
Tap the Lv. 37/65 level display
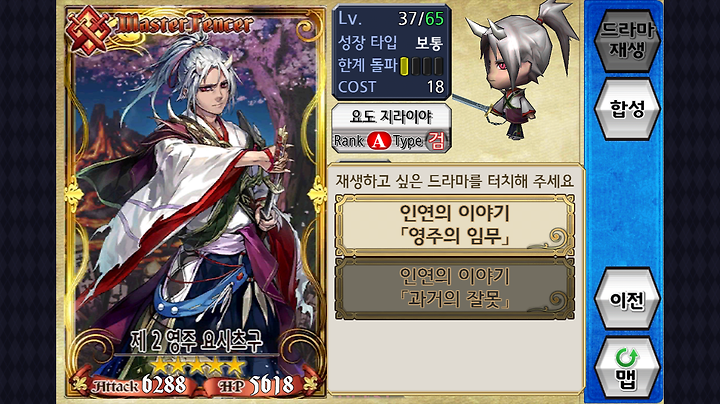391,19
